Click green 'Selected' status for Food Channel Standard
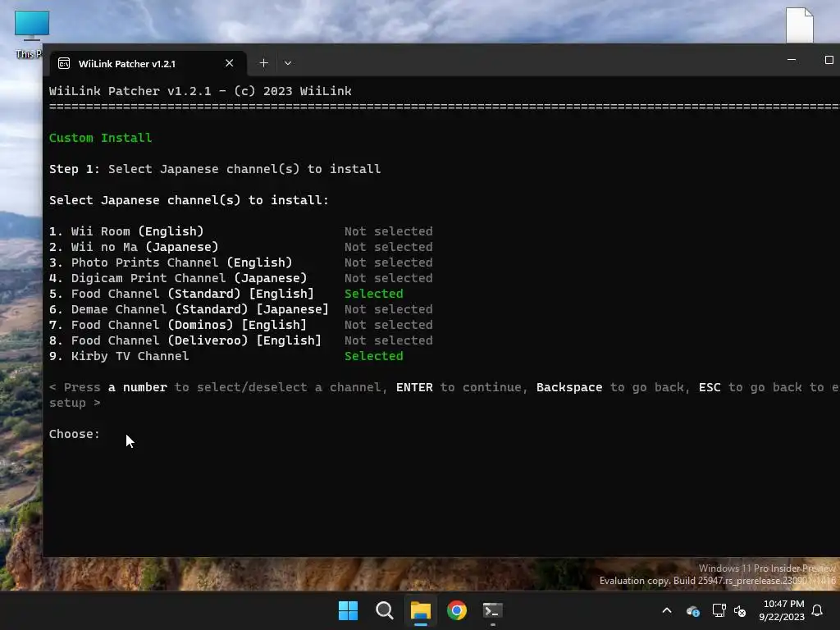 click(x=374, y=294)
